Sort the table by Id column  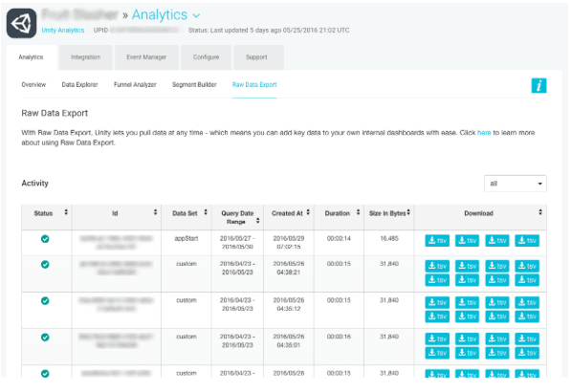[x=156, y=212]
